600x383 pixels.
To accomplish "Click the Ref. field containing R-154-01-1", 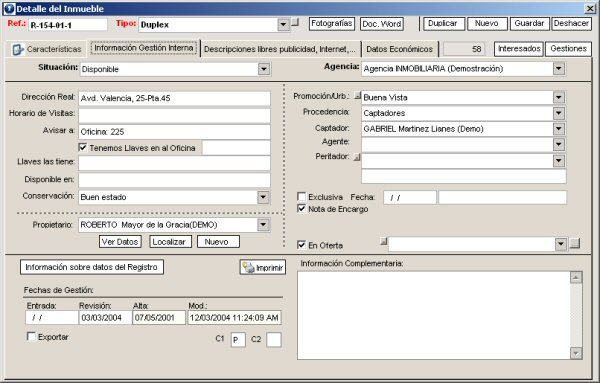I will (68, 25).
